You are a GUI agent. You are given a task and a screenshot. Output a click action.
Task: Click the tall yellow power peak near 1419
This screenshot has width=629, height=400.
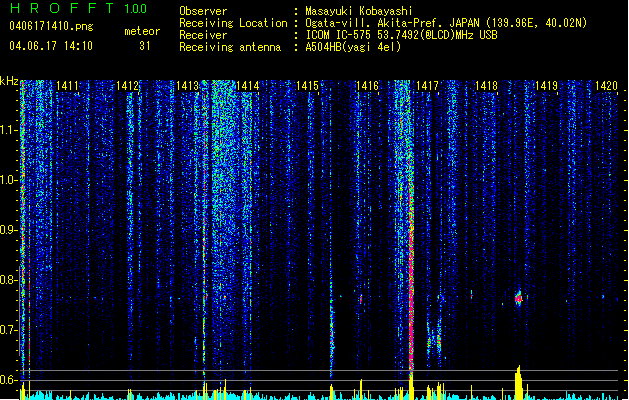click(x=518, y=383)
